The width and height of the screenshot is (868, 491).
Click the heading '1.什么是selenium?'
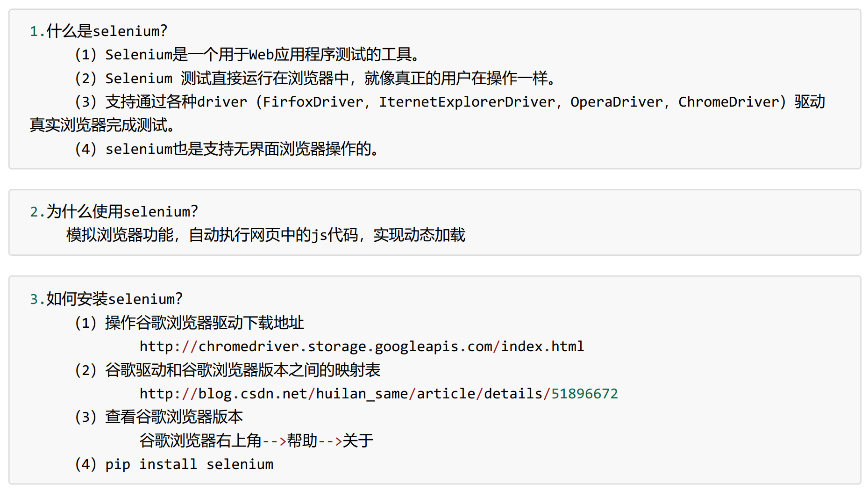click(98, 31)
